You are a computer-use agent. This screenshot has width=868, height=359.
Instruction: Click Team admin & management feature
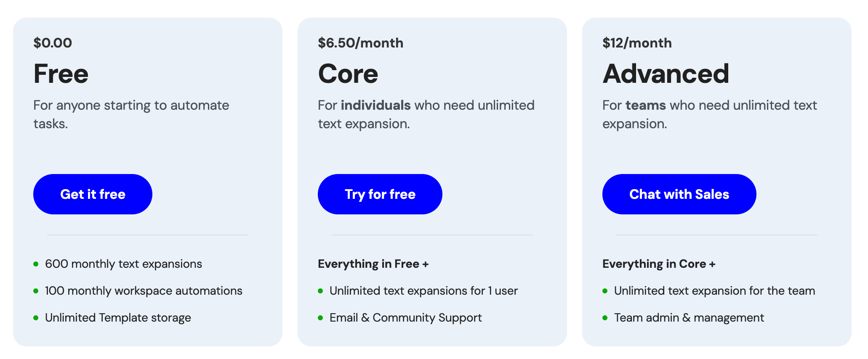689,318
